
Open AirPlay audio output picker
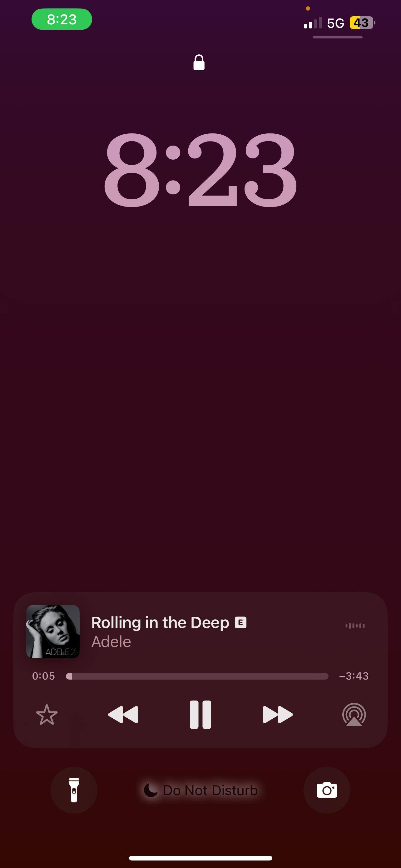point(354,714)
